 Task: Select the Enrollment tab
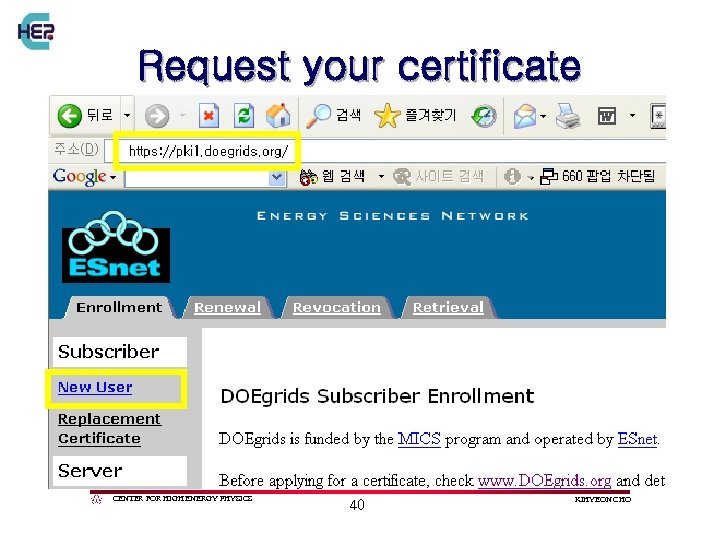click(119, 307)
